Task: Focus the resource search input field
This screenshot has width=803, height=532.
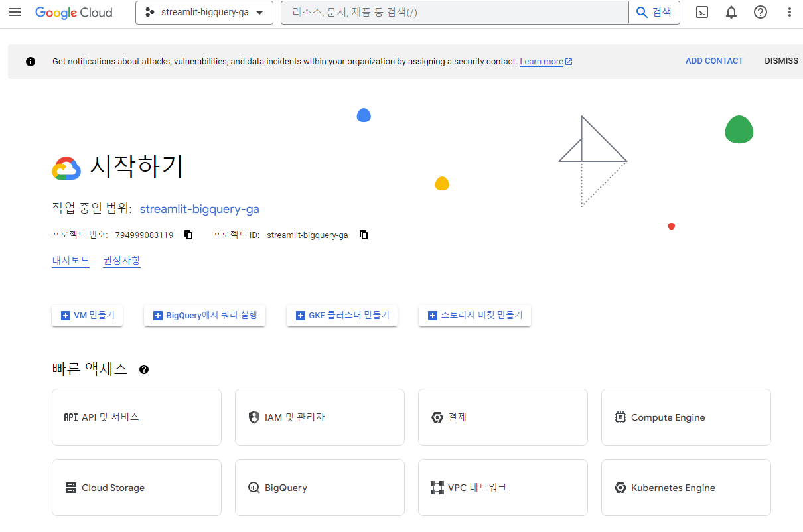Action: coord(455,13)
